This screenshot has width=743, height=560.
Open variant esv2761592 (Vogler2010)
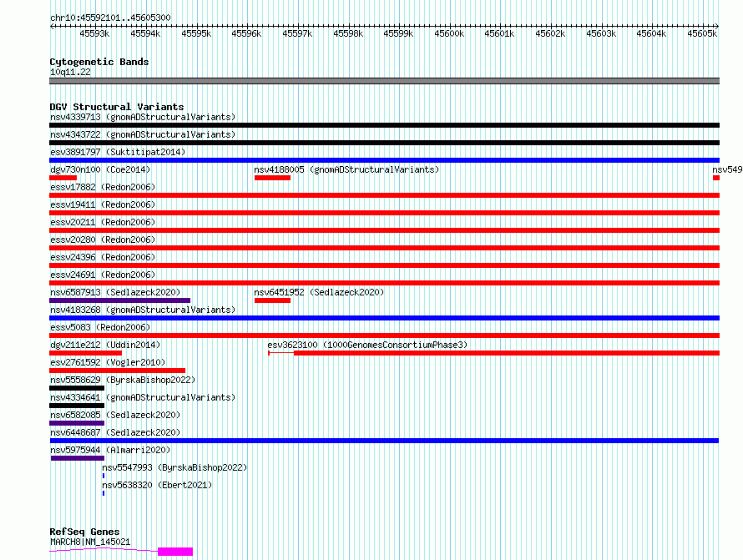point(108,362)
